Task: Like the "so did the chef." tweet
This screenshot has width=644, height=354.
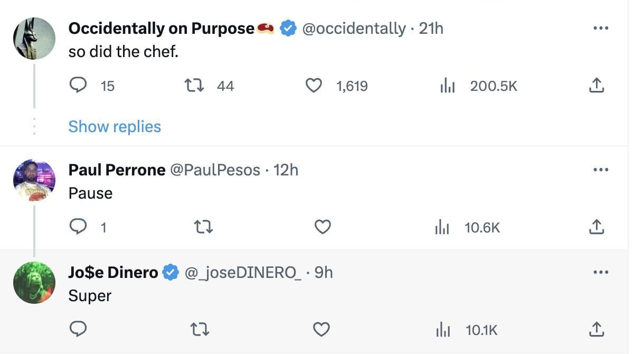Action: 314,86
